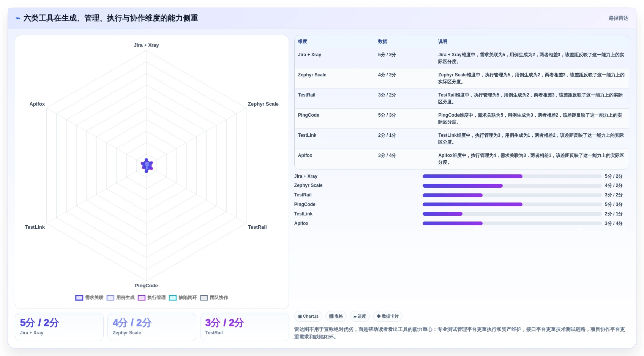
Task: Click the 进度 tag chip
Action: [x=360, y=316]
